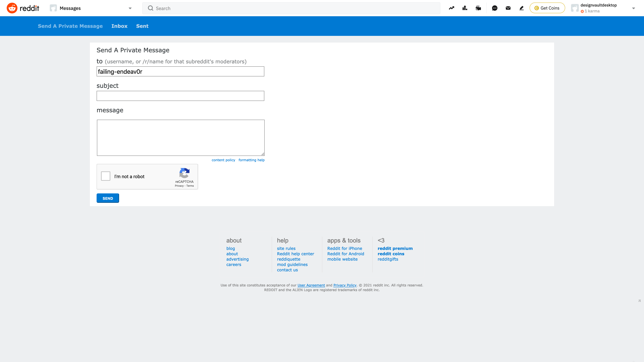Check the I'm not a robot box
Image resolution: width=644 pixels, height=362 pixels.
pyautogui.click(x=105, y=176)
